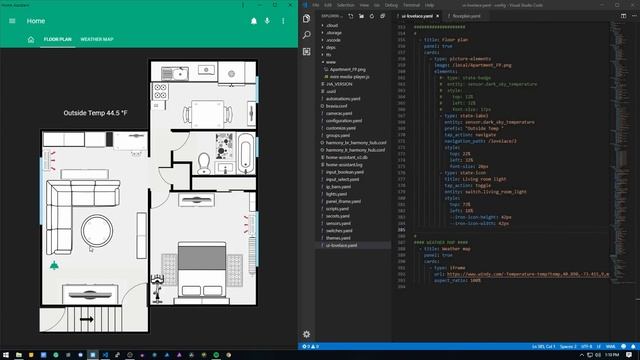Open the VS Code Extensions activity icon
The image size is (640, 360).
coord(307,51)
